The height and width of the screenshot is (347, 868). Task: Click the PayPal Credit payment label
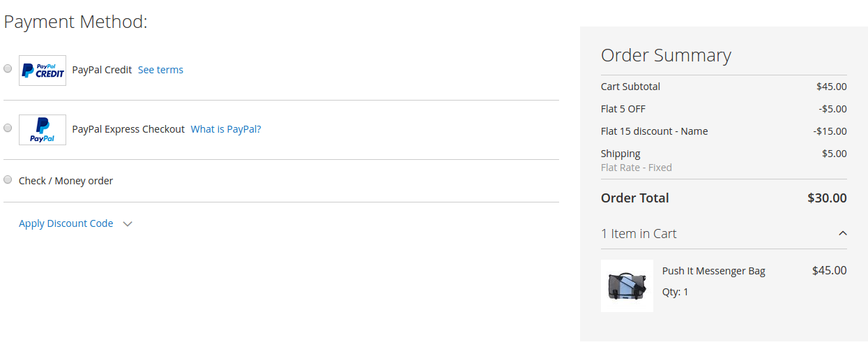(x=102, y=70)
